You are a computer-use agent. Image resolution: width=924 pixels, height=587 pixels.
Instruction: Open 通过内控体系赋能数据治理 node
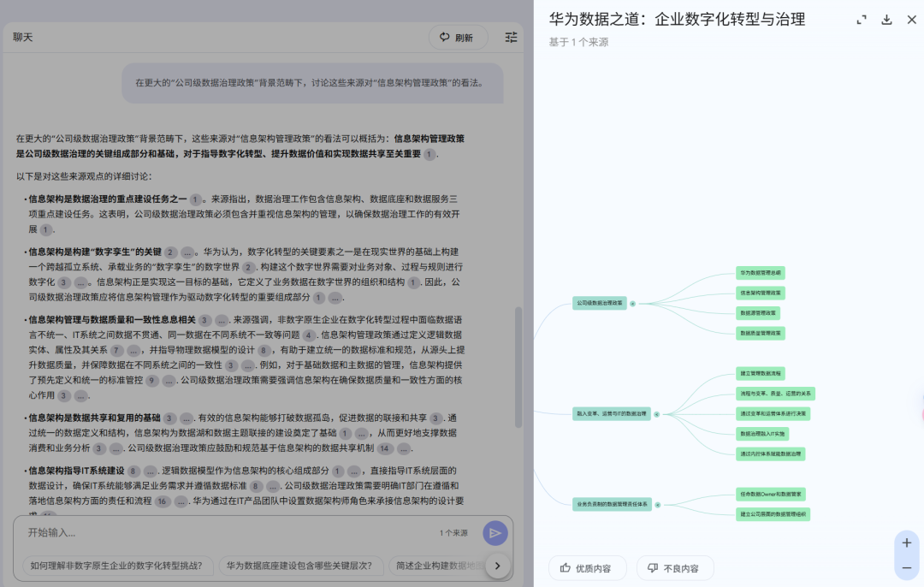(770, 454)
